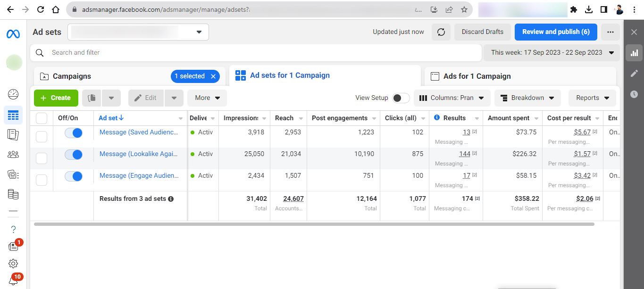Image resolution: width=644 pixels, height=289 pixels.
Task: Open Message (Engage Audience) ad set link
Action: (139, 176)
